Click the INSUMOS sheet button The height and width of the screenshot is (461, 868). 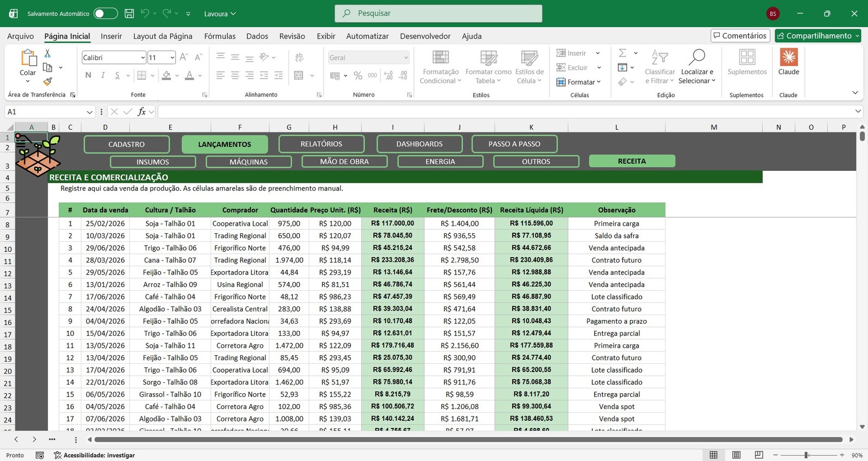(x=152, y=162)
